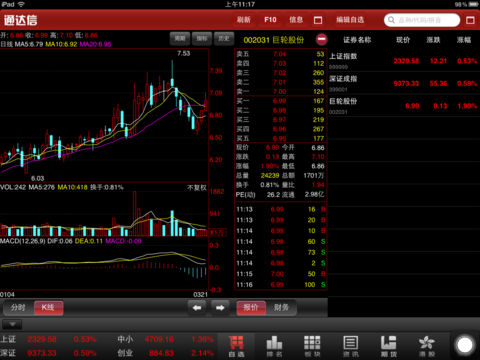Screen dimensions: 480x360
Task: Click the 刷新 refresh button
Action: (x=244, y=20)
